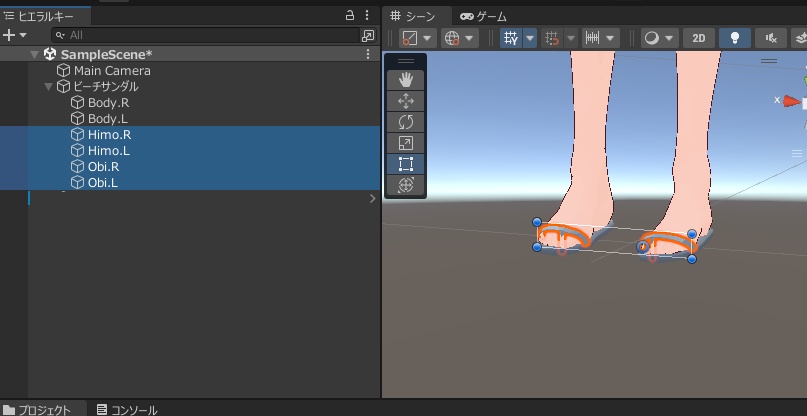Switch to the ゲーム tab
Image resolution: width=807 pixels, height=416 pixels.
[x=483, y=16]
